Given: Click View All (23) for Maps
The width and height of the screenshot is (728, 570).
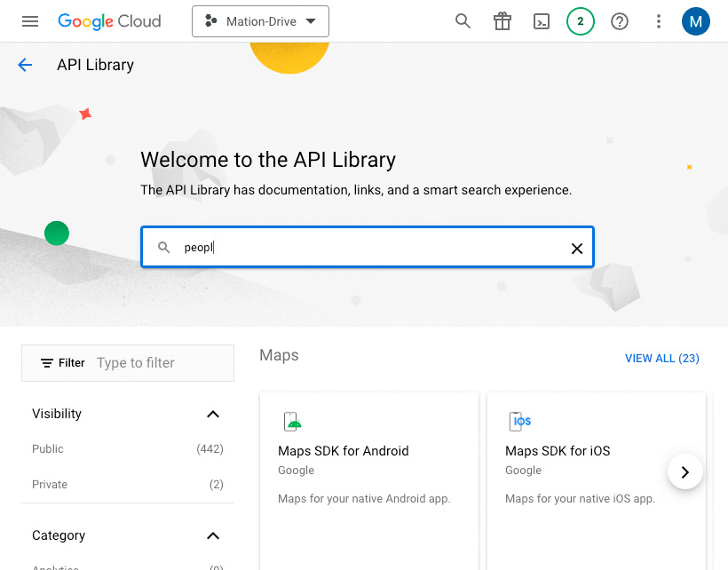Looking at the screenshot, I should [661, 359].
